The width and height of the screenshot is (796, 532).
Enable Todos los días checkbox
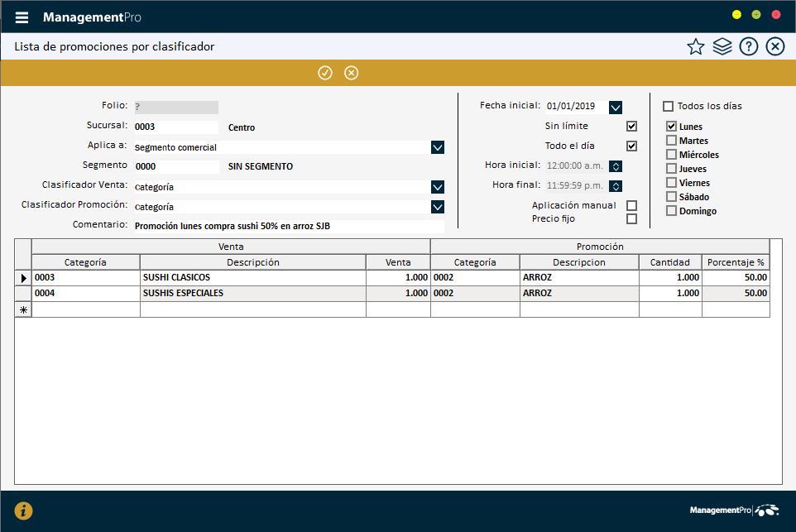pyautogui.click(x=668, y=106)
